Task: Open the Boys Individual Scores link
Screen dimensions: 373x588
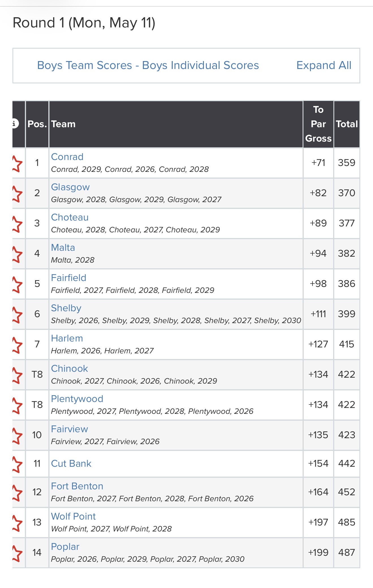Action: [x=200, y=65]
